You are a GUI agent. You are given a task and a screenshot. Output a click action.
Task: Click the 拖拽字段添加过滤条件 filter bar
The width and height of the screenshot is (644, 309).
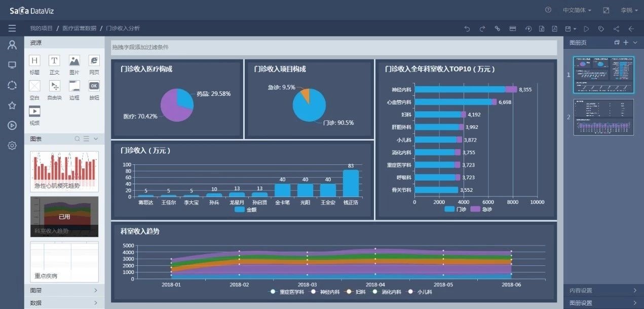point(334,47)
